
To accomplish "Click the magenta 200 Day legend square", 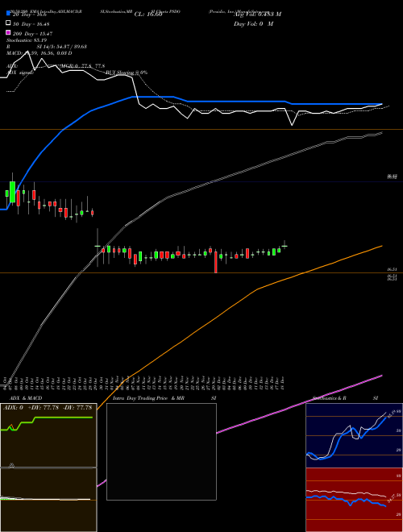I will (x=8, y=32).
